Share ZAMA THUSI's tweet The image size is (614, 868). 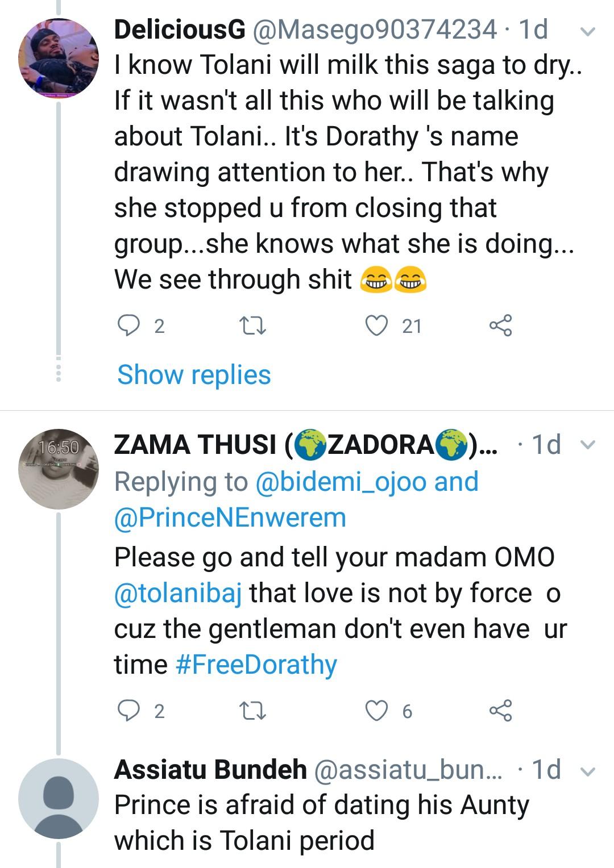[x=501, y=711]
